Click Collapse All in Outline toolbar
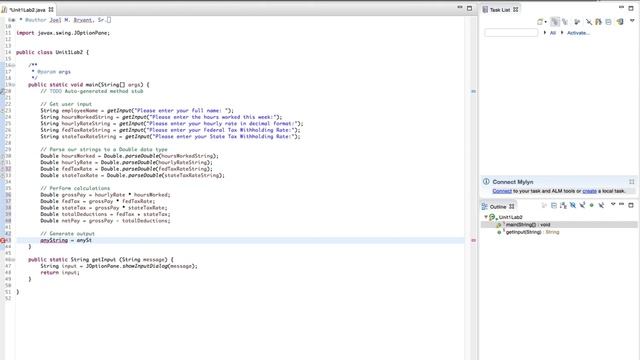The width and height of the screenshot is (640, 360). point(554,205)
